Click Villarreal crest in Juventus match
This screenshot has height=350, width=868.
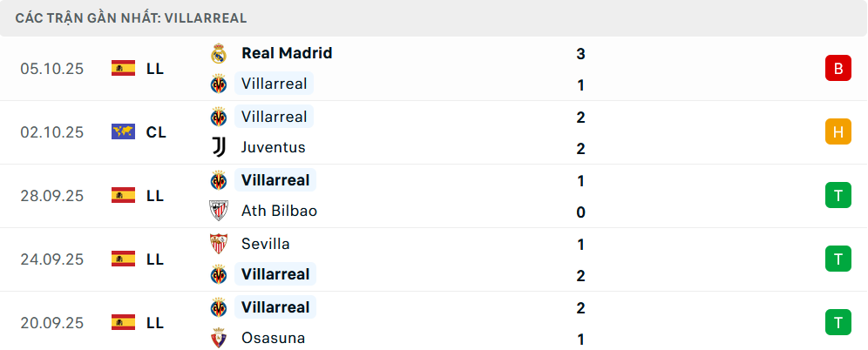[x=219, y=117]
